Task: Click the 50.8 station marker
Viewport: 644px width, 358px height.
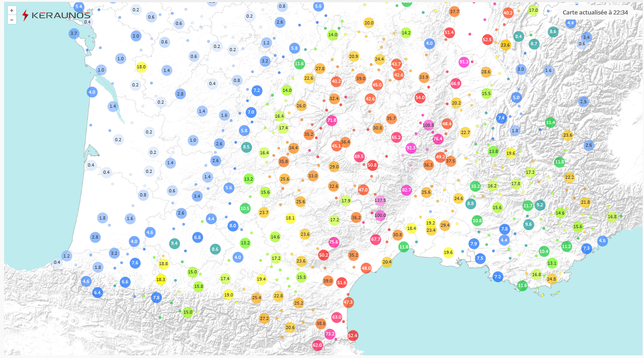Action: (x=372, y=165)
